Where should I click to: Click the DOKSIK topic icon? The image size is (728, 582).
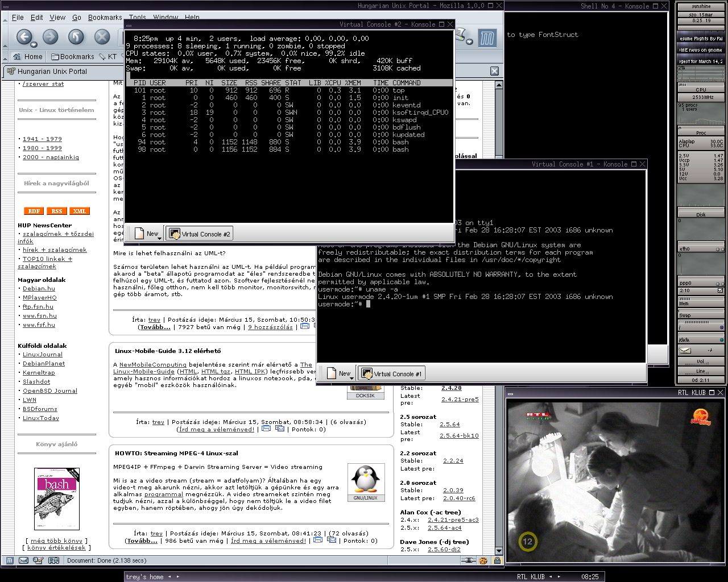365,392
